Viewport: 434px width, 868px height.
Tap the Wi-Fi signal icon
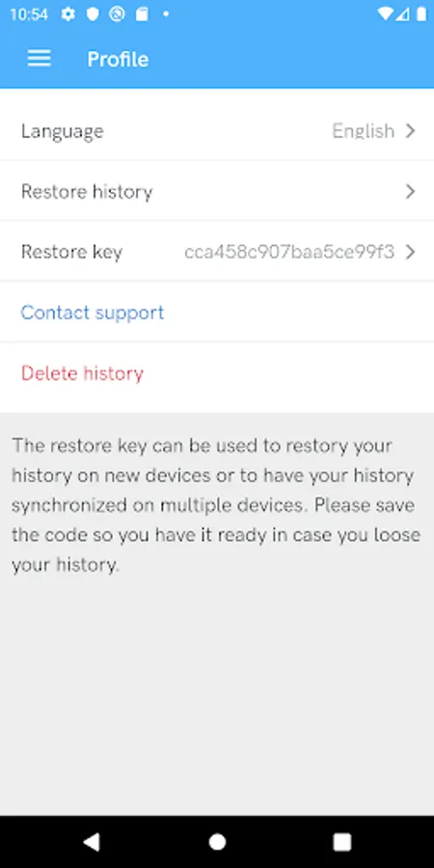[384, 14]
